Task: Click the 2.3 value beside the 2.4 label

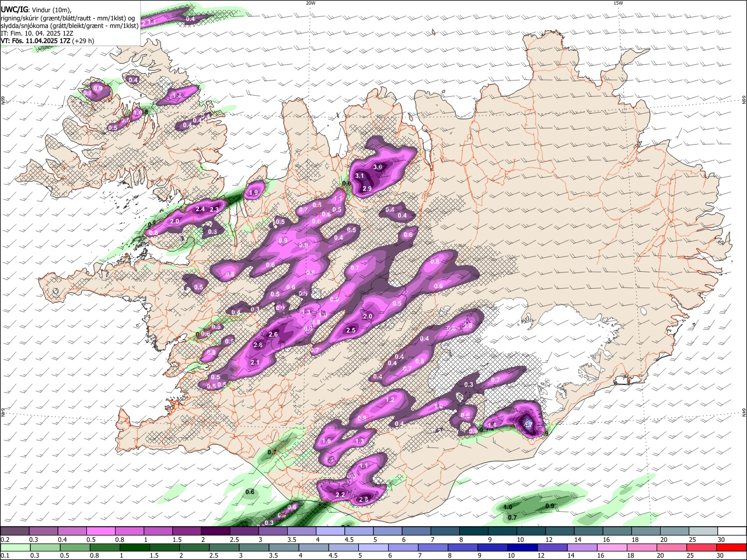Action: 214,209
